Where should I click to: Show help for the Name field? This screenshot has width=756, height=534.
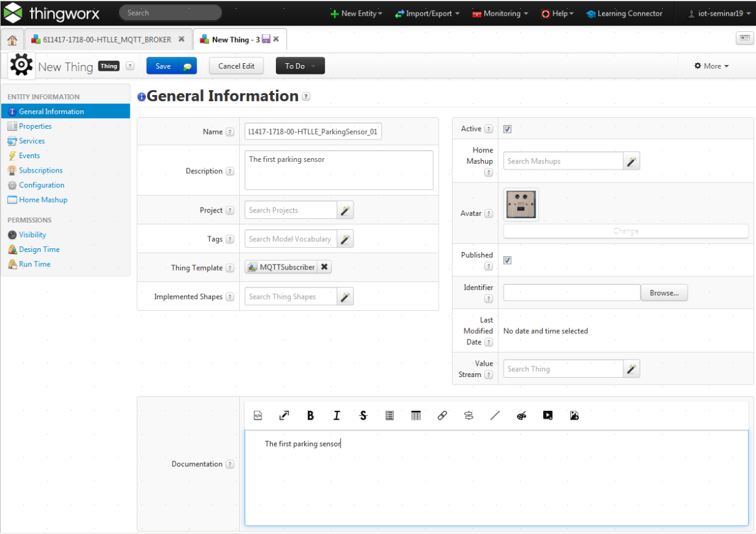coord(230,132)
